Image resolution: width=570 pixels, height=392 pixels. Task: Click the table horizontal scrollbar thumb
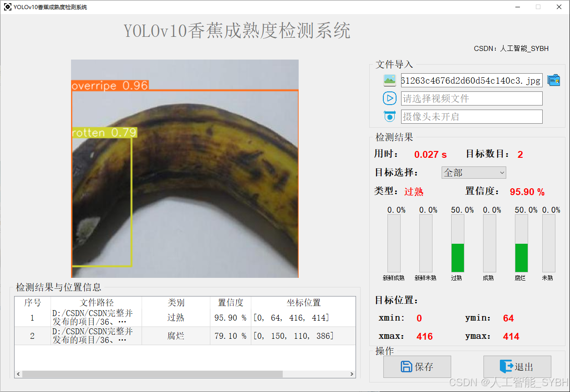point(152,374)
